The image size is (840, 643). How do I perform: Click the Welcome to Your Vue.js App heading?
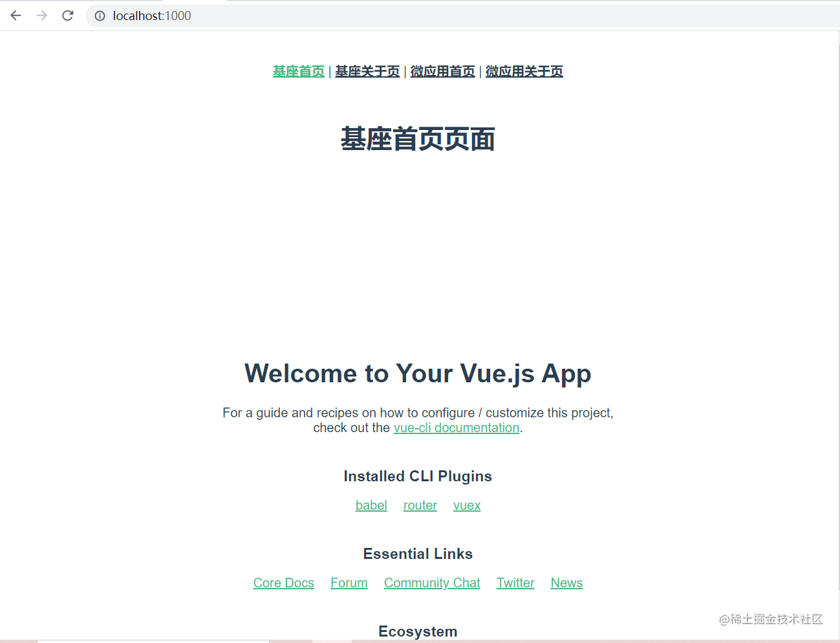click(418, 373)
